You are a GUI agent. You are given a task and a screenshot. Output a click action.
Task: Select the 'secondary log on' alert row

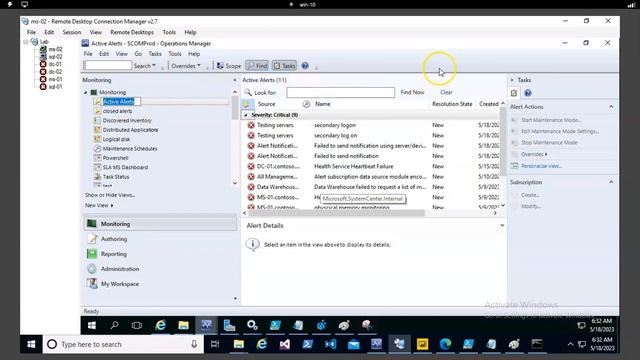pyautogui.click(x=371, y=136)
